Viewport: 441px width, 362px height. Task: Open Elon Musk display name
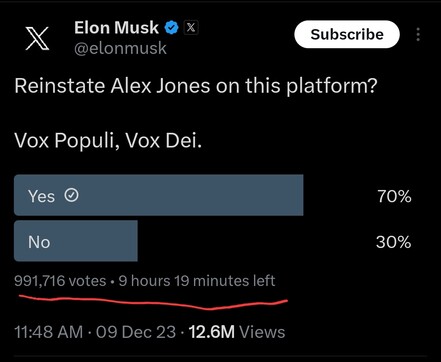coord(116,27)
